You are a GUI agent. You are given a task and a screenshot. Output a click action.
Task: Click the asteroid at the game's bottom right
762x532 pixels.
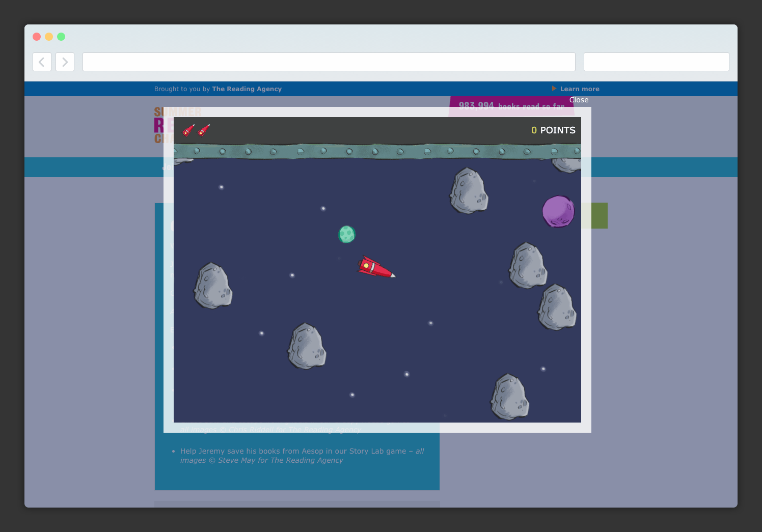(510, 397)
